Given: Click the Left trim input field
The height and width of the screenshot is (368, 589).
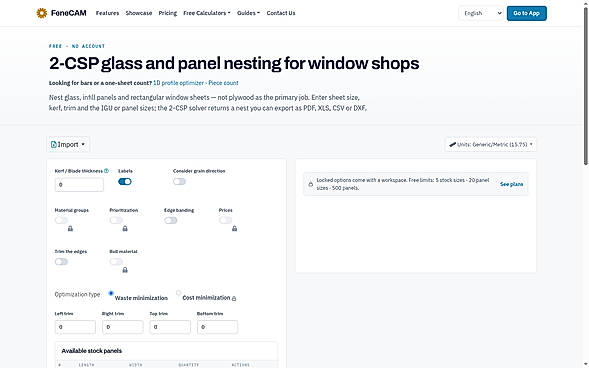Looking at the screenshot, I should tap(75, 327).
